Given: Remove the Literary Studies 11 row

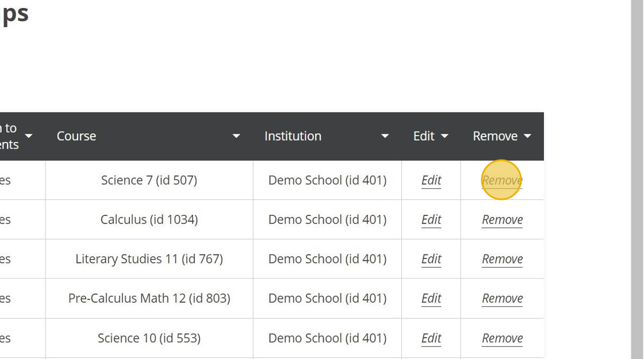Looking at the screenshot, I should [x=502, y=259].
